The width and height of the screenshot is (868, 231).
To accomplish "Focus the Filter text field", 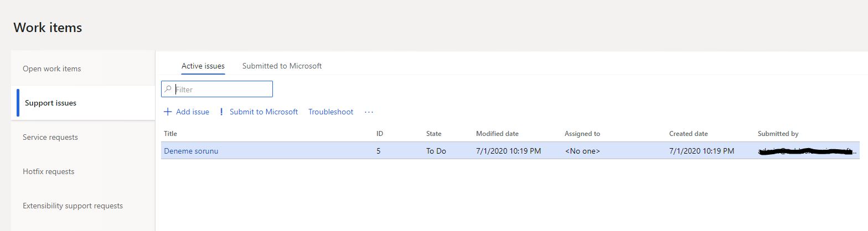I will (217, 89).
